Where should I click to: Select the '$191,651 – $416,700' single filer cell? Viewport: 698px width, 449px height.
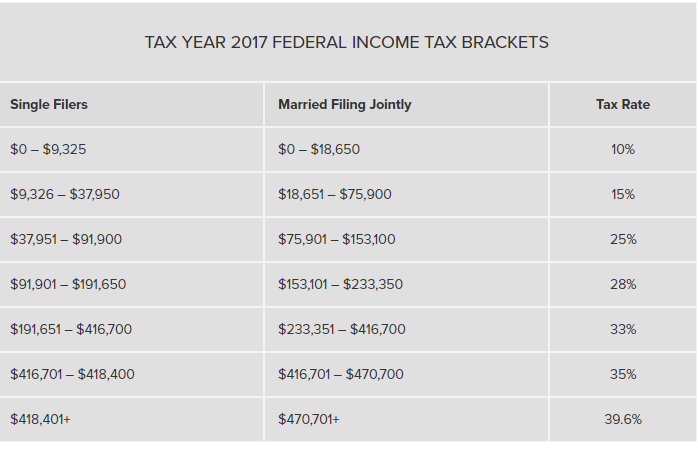tap(71, 329)
